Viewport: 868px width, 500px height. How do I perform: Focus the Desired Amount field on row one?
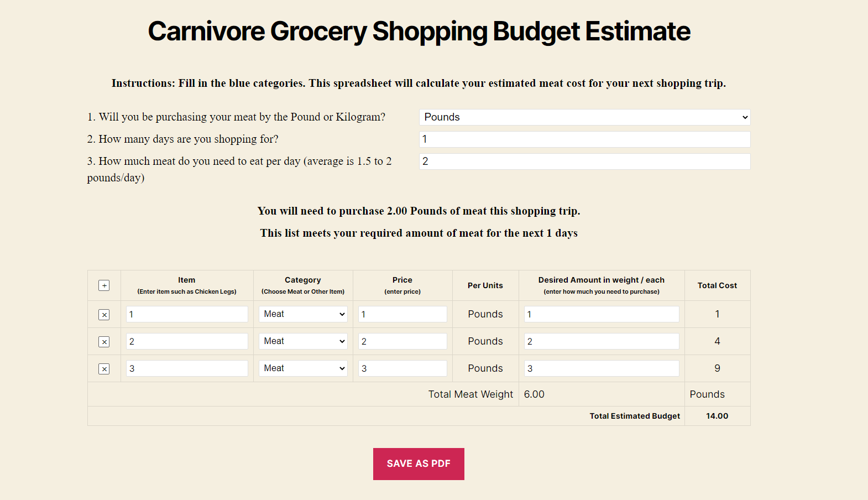[x=601, y=314]
